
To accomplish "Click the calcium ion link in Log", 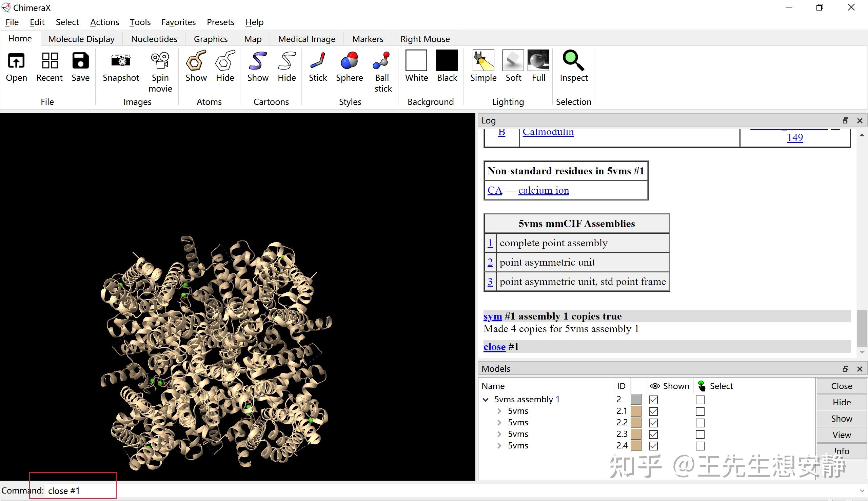I will [544, 190].
